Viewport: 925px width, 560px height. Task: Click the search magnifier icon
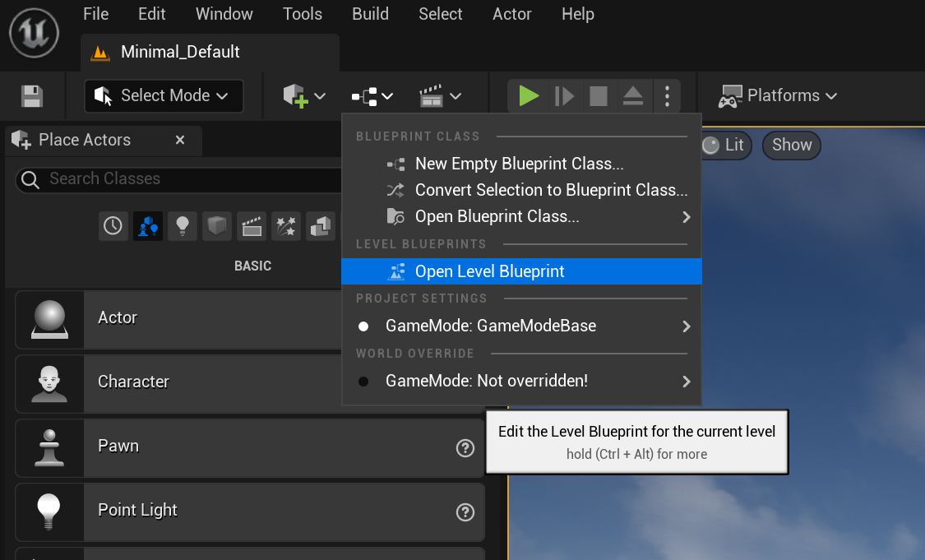coord(30,179)
